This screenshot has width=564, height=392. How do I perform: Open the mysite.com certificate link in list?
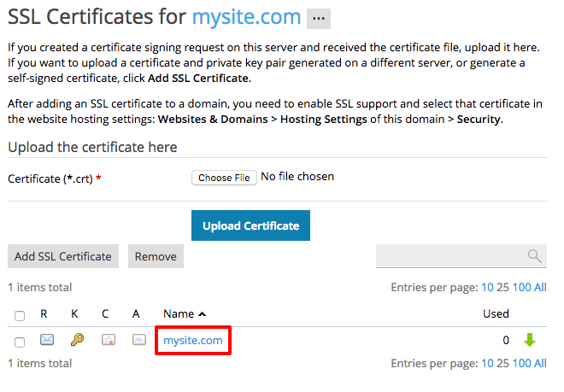[193, 341]
